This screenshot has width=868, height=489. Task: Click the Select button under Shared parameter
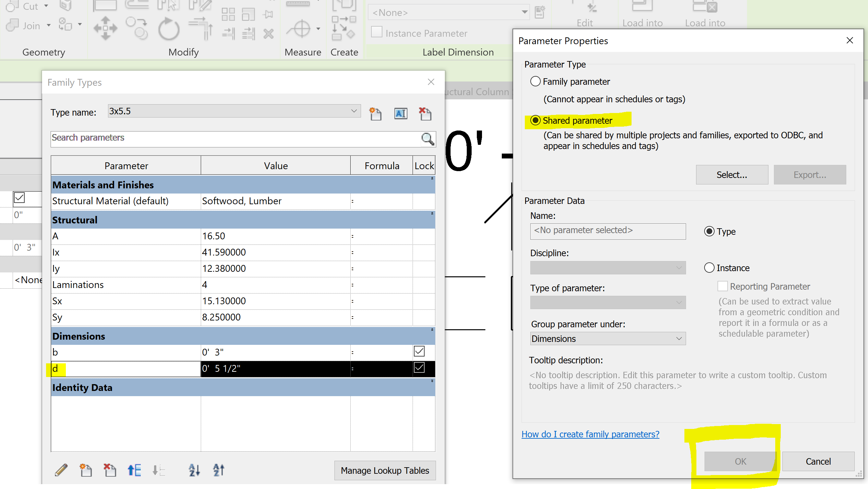[x=731, y=175]
